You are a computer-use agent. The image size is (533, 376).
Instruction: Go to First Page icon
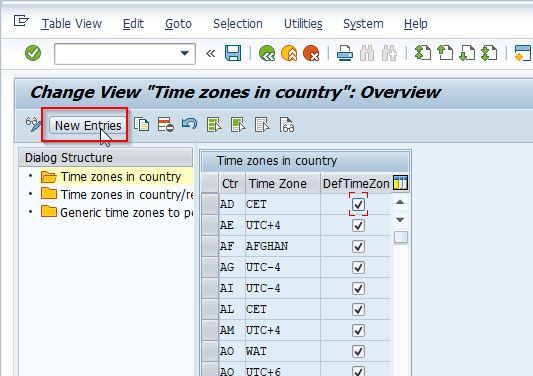[423, 53]
